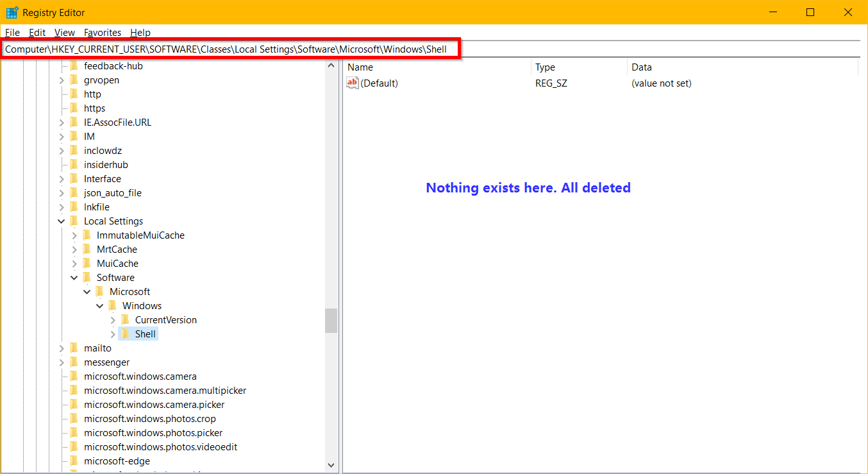
Task: Expand the Interface key
Action: (62, 179)
